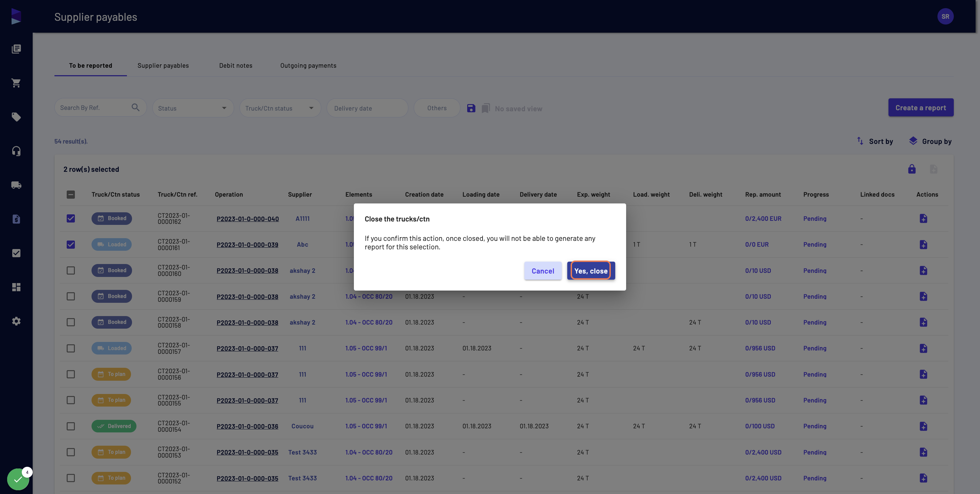The height and width of the screenshot is (494, 980).
Task: Switch to the Outgoing payments tab
Action: click(x=308, y=65)
